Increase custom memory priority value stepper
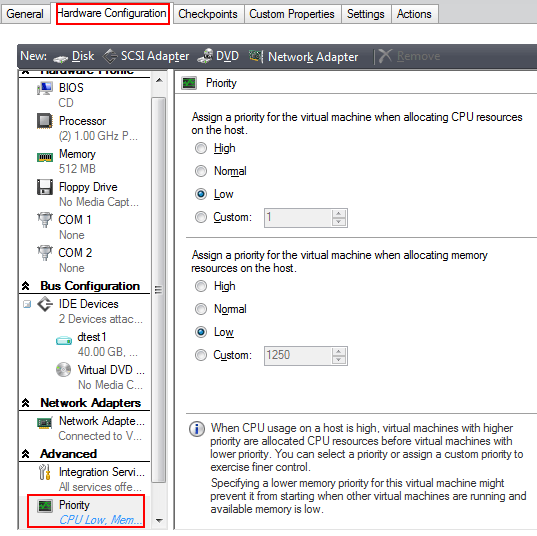This screenshot has height=536, width=537. [x=339, y=352]
